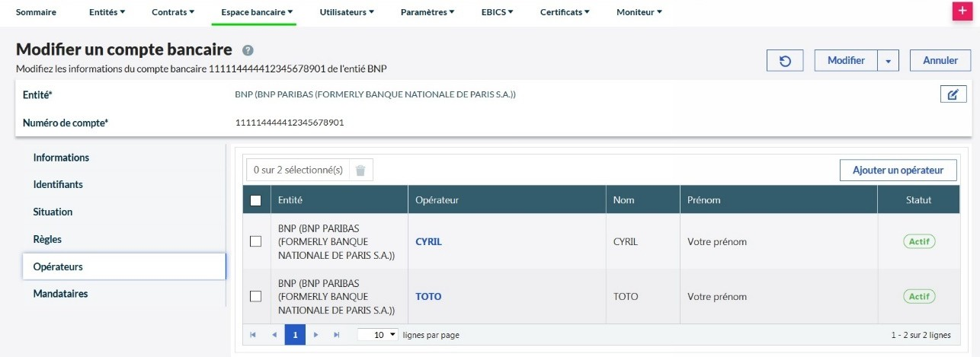Click the Ajouter un opérateur button
Image resolution: width=980 pixels, height=357 pixels.
898,171
